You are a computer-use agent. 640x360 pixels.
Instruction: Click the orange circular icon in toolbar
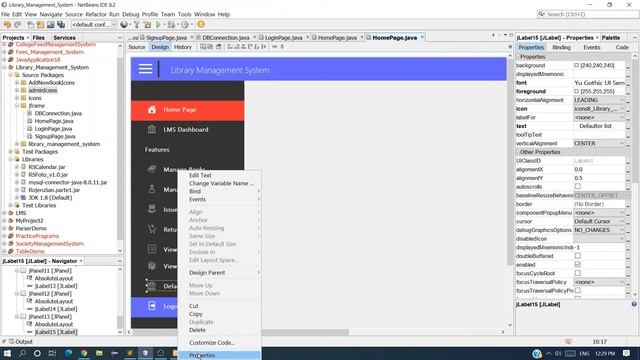click(201, 24)
